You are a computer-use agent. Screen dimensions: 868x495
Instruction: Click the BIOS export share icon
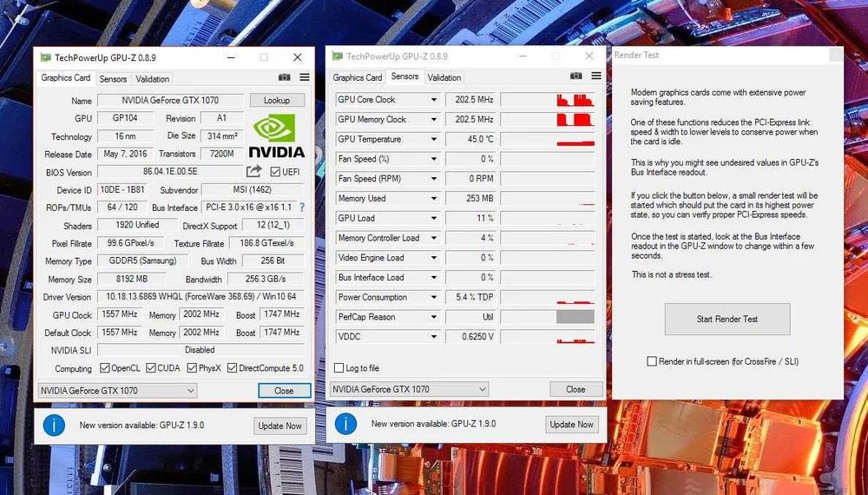click(x=253, y=172)
